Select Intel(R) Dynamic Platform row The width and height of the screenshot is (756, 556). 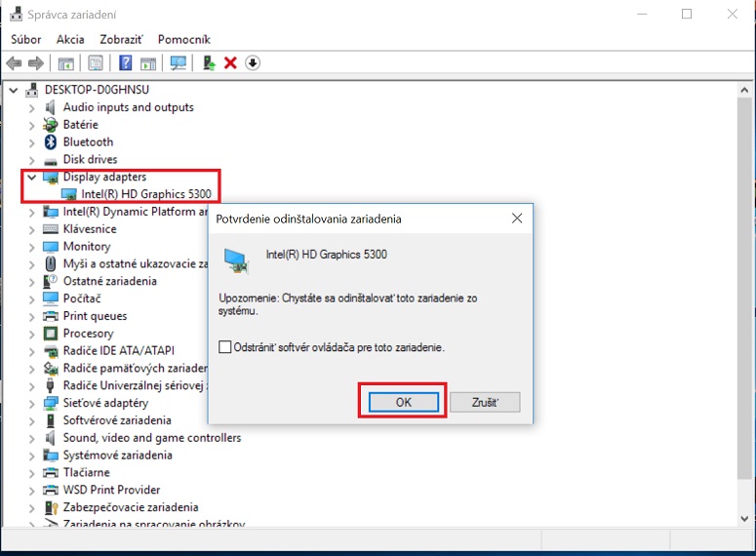[136, 212]
